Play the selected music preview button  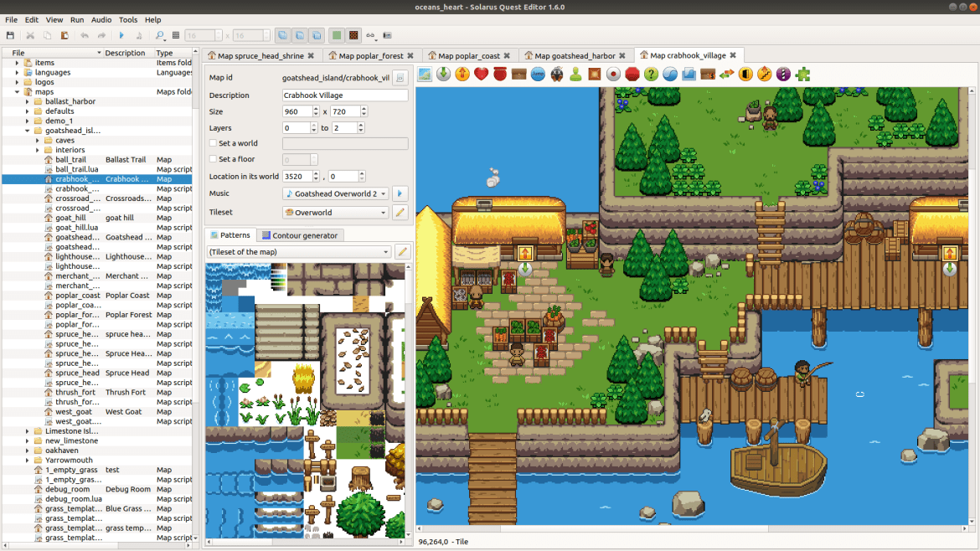pyautogui.click(x=400, y=193)
